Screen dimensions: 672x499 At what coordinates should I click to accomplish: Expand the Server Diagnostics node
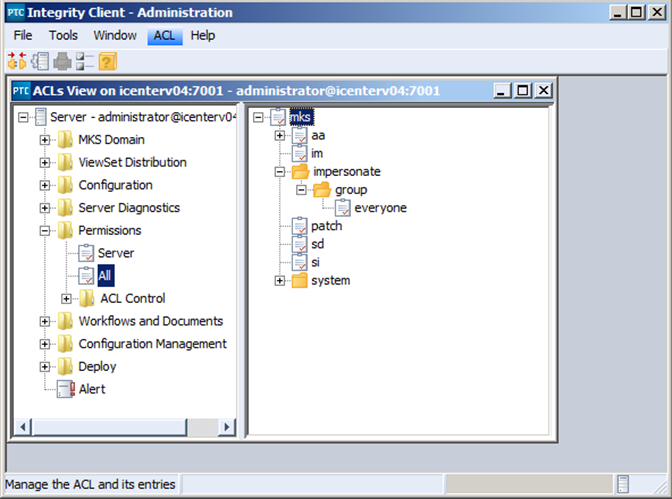click(45, 208)
